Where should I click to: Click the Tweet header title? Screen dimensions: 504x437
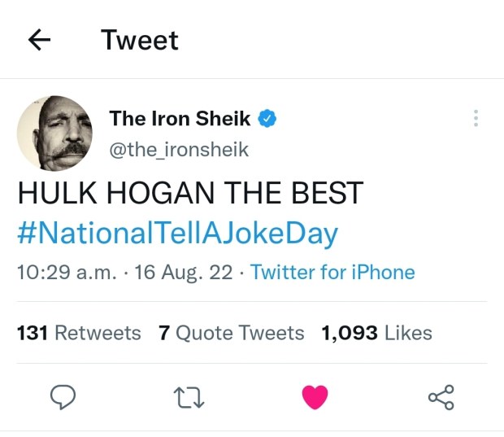140,40
